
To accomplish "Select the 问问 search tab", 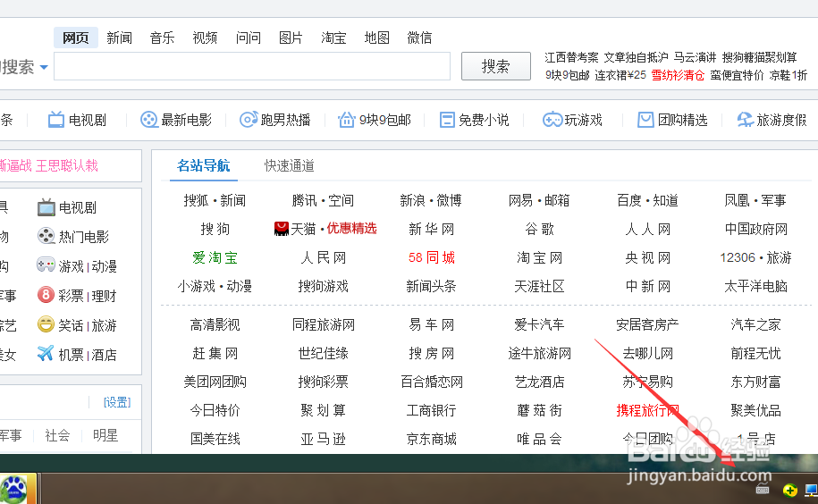I will pyautogui.click(x=248, y=38).
